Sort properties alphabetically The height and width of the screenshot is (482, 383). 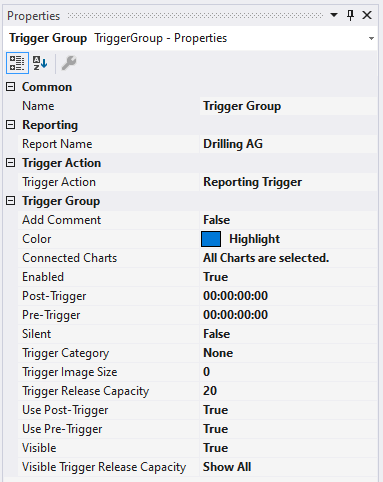click(40, 63)
